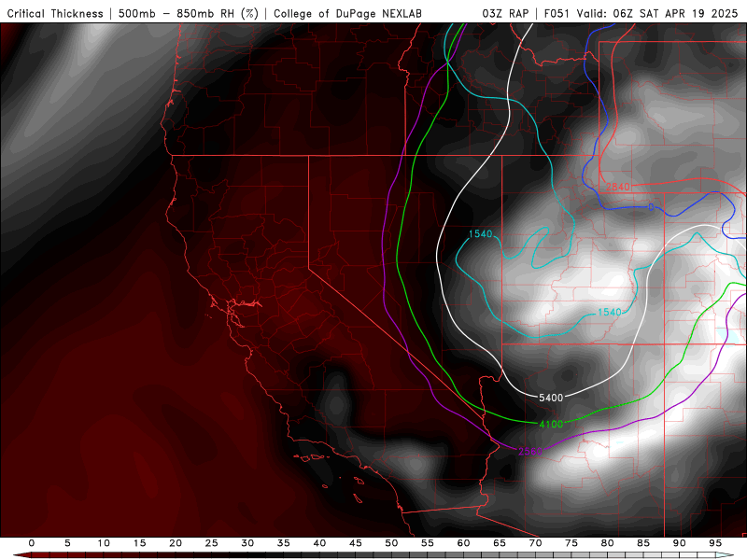The height and width of the screenshot is (560, 747).
Task: Click the "25" tick on the color scale
Action: (212, 543)
